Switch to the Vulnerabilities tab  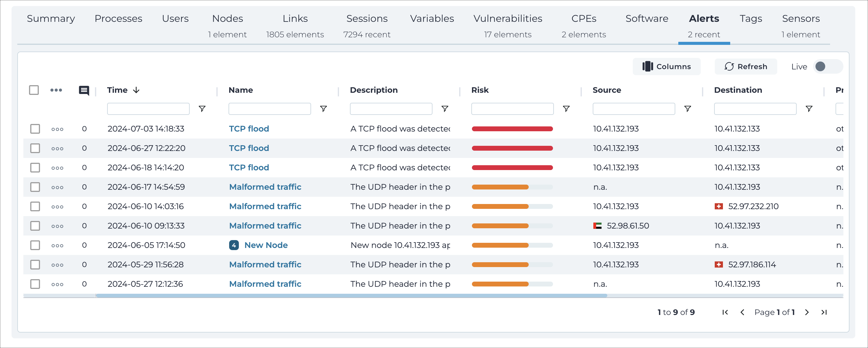[x=508, y=18]
